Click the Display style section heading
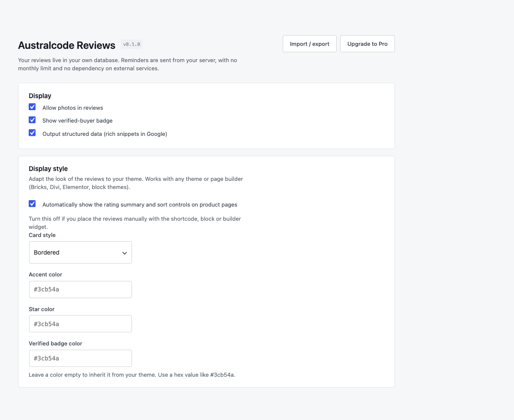 48,169
